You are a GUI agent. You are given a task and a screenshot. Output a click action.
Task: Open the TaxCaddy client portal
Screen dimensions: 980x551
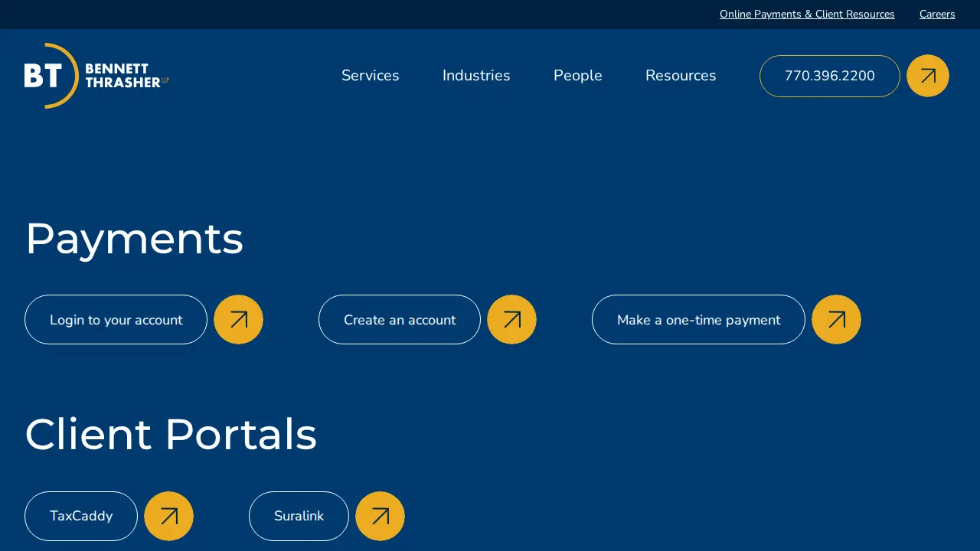click(81, 516)
